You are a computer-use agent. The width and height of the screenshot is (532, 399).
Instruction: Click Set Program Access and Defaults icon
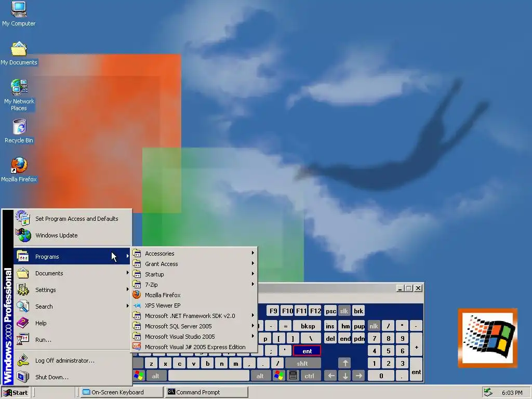click(x=23, y=218)
